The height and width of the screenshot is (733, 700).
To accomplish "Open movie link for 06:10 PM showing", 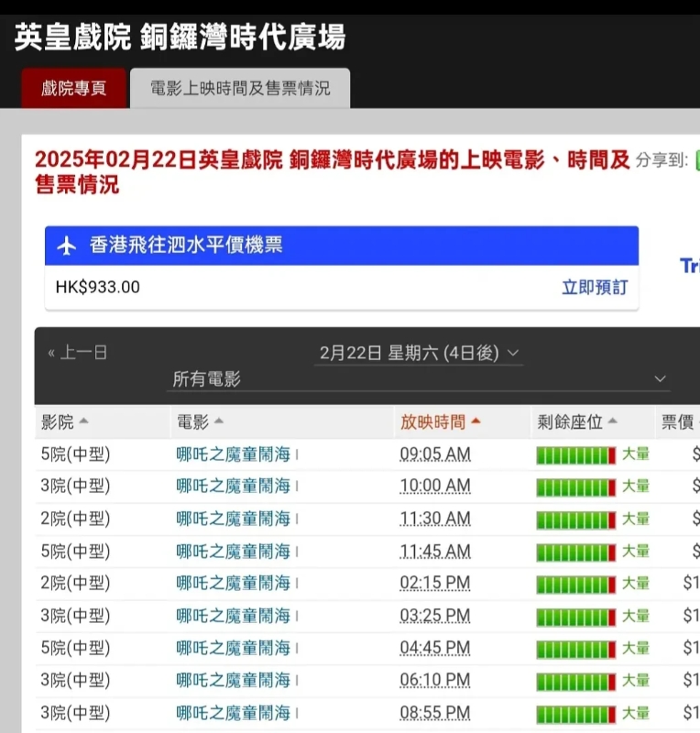I will pos(234,680).
